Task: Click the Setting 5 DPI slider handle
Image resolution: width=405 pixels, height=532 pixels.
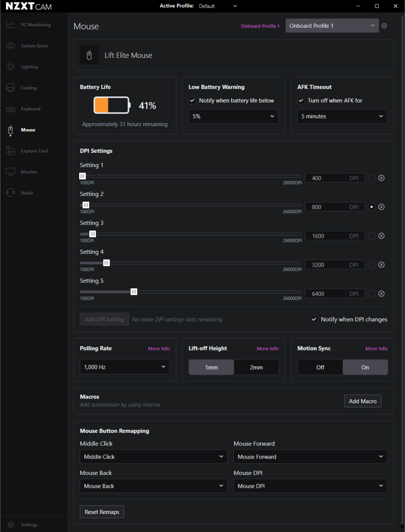Action: pyautogui.click(x=134, y=292)
